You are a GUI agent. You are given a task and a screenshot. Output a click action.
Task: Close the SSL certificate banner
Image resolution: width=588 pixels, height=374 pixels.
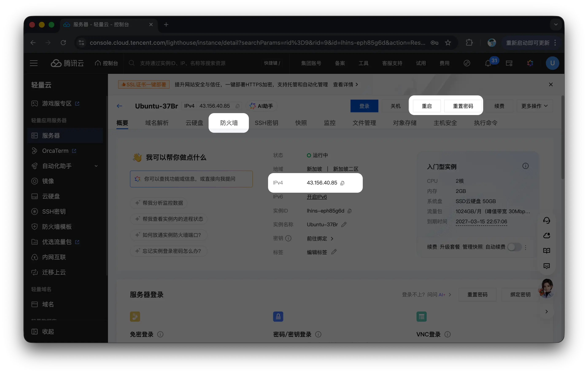(x=551, y=85)
